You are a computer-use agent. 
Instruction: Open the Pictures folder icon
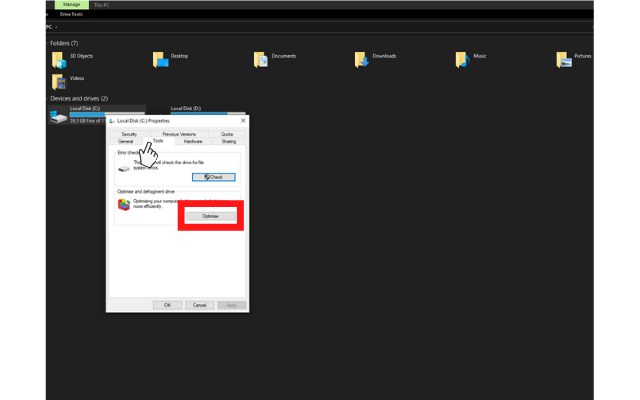click(564, 60)
